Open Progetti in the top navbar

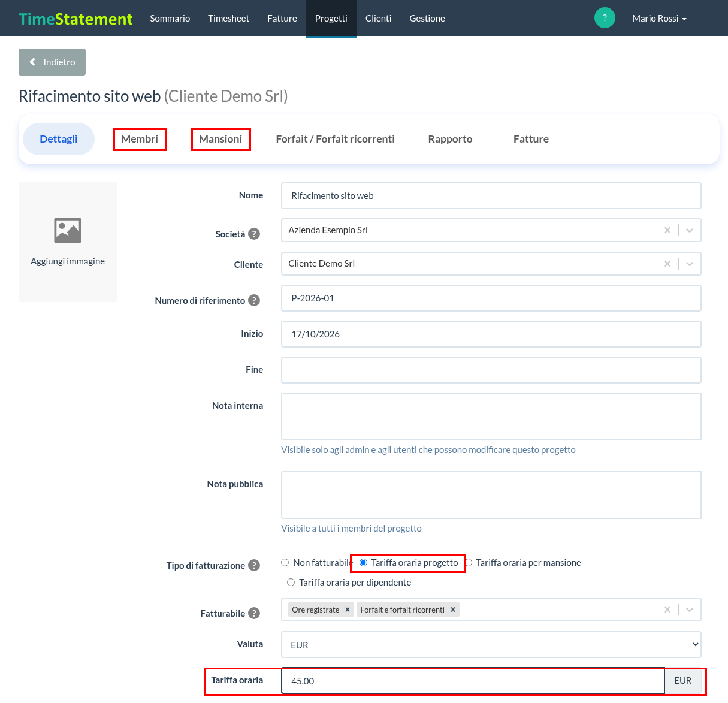click(331, 19)
